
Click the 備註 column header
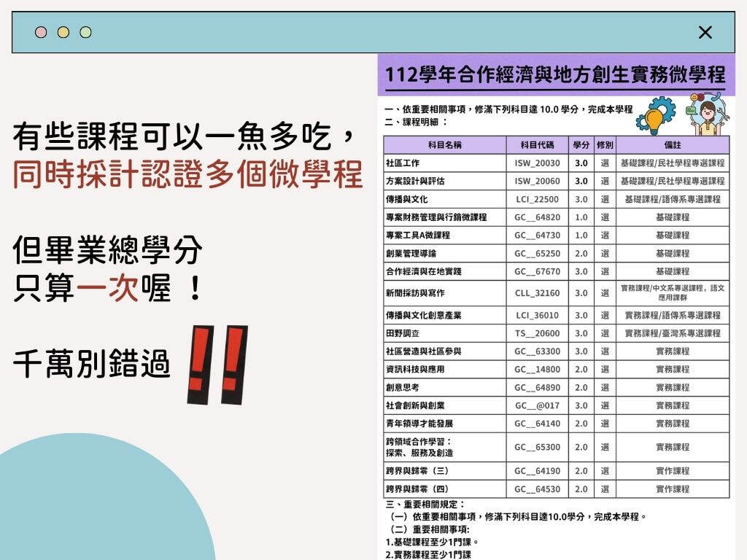point(673,145)
